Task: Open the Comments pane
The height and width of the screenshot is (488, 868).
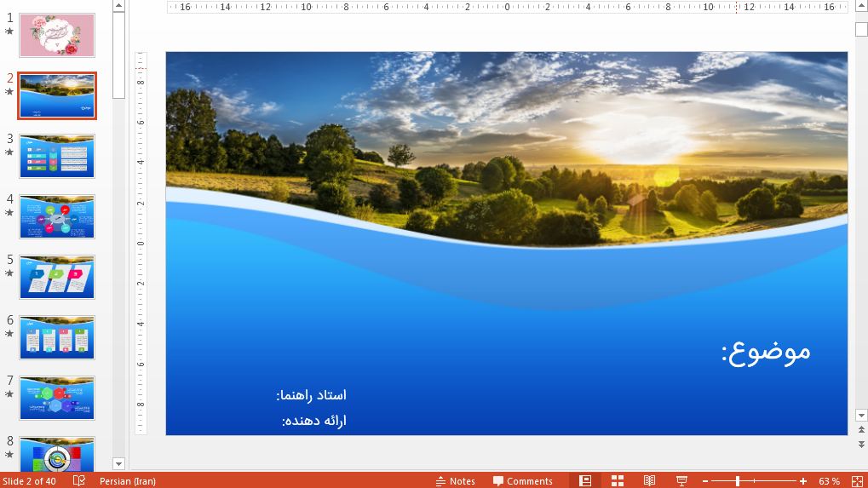Action: click(x=522, y=481)
